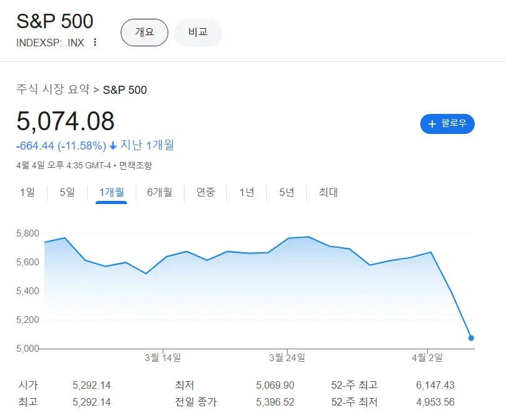Open the 주식 시장 요약 breadcrumb link
506x420 pixels.
53,90
